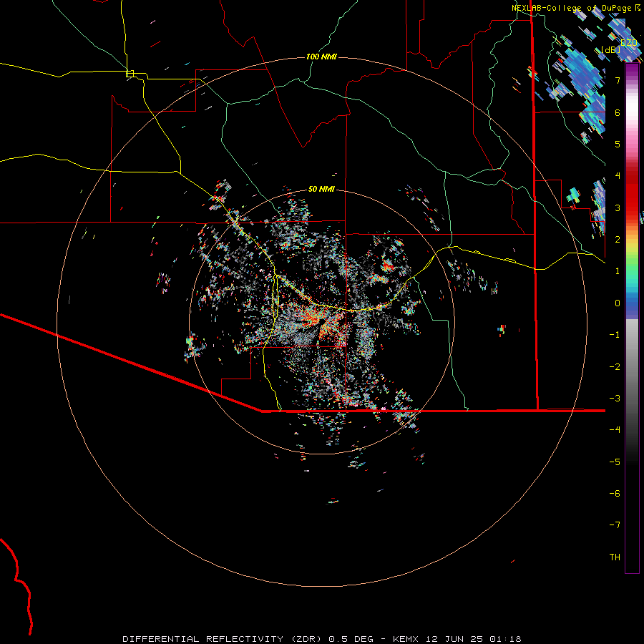644x644 pixels.
Task: Click the '3' label on the color scale
Action: click(x=618, y=208)
